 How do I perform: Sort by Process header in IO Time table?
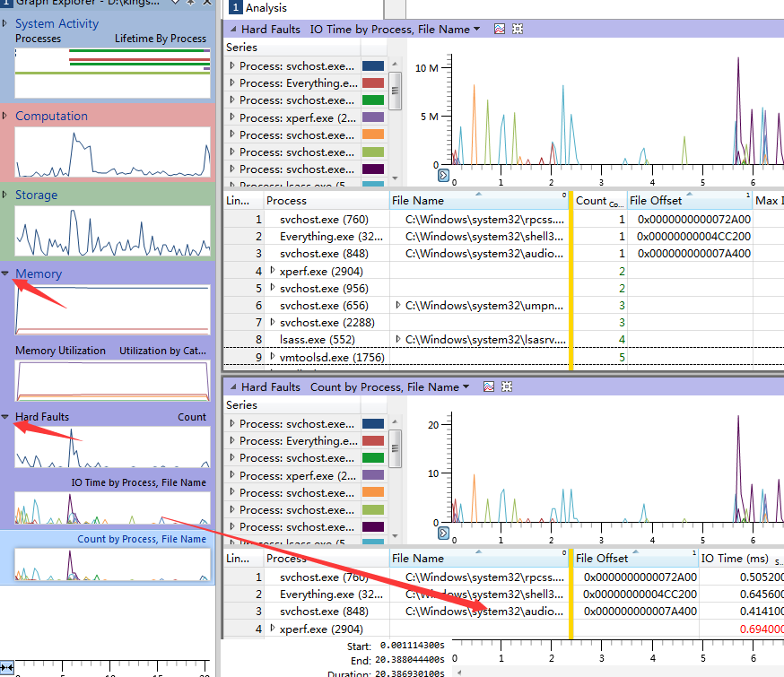coord(327,200)
